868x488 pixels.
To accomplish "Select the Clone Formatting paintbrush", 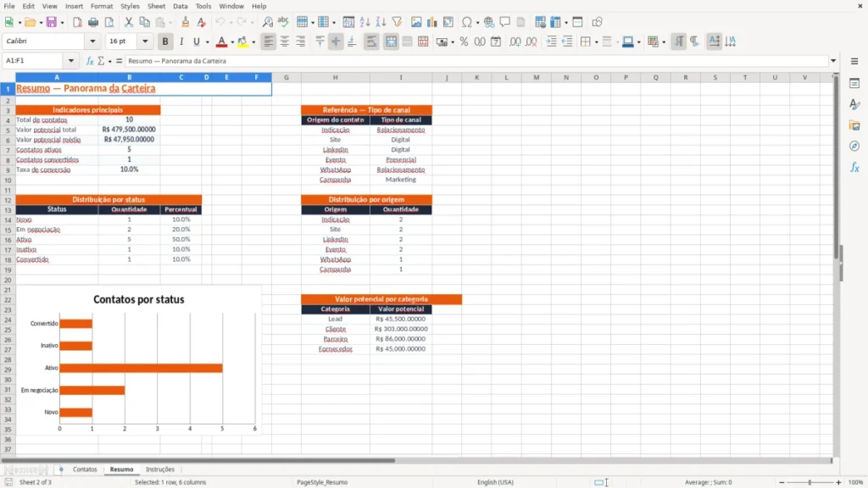I will [186, 22].
